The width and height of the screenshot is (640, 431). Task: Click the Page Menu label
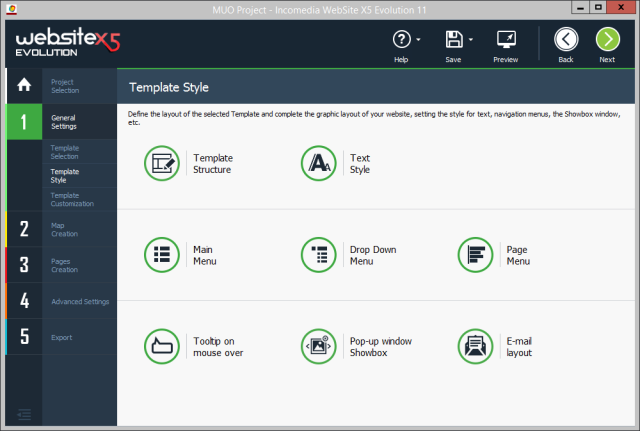518,255
